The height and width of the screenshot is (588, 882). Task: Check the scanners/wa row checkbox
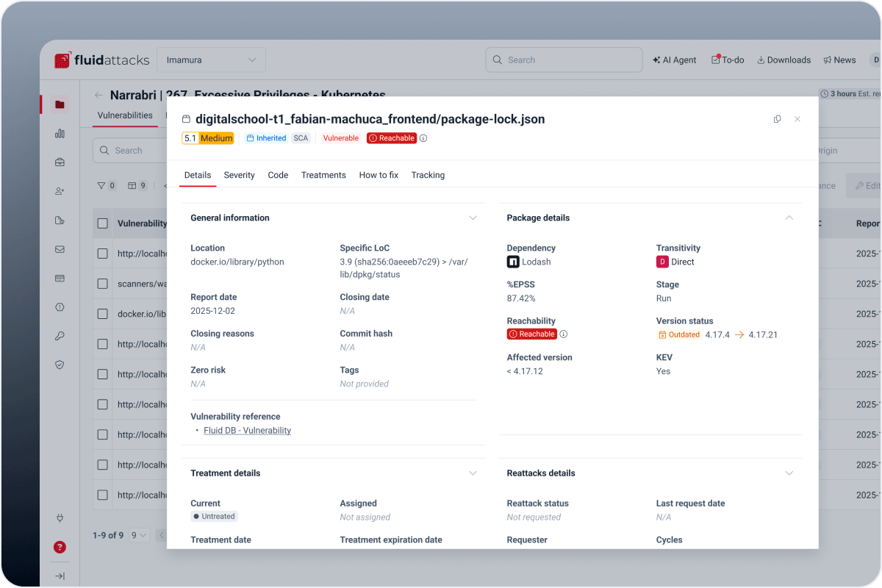coord(103,284)
